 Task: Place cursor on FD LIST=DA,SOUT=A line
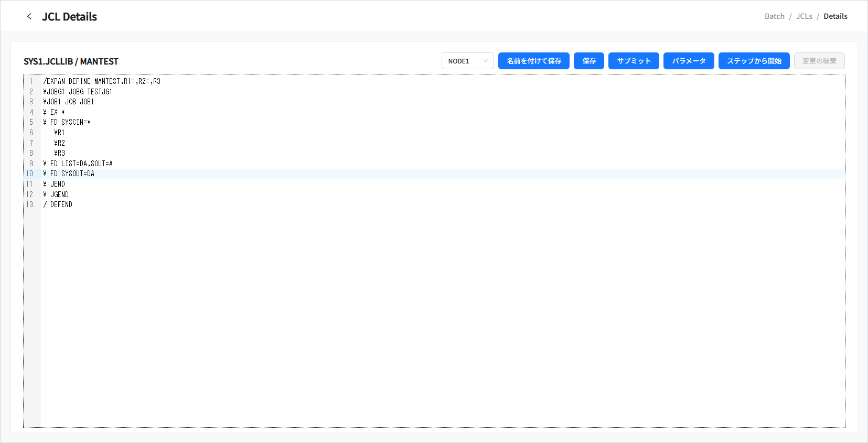[78, 164]
